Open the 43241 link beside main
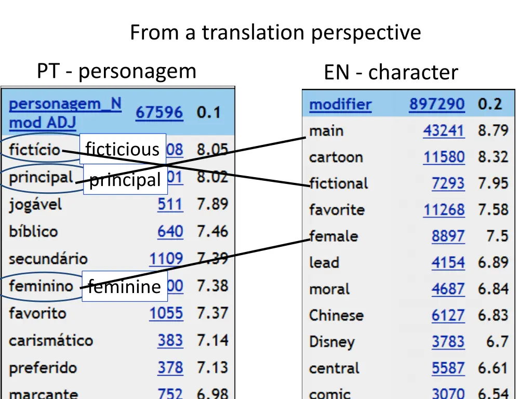The image size is (532, 399). pos(444,130)
